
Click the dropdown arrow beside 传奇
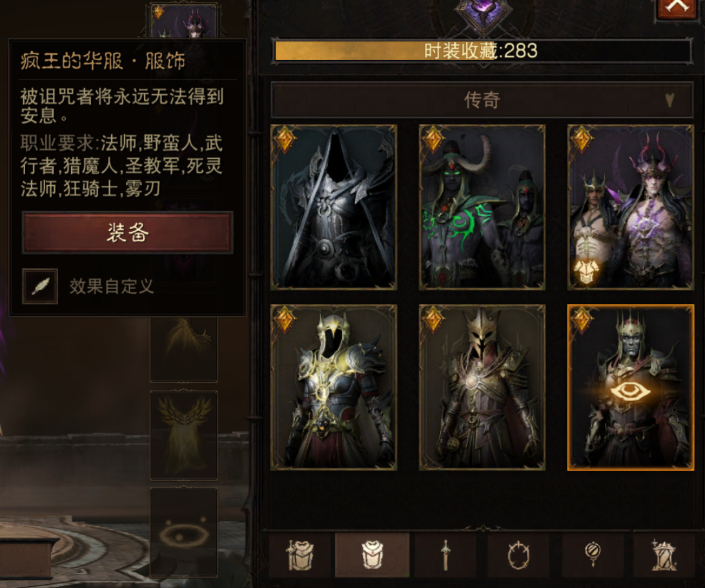[669, 100]
